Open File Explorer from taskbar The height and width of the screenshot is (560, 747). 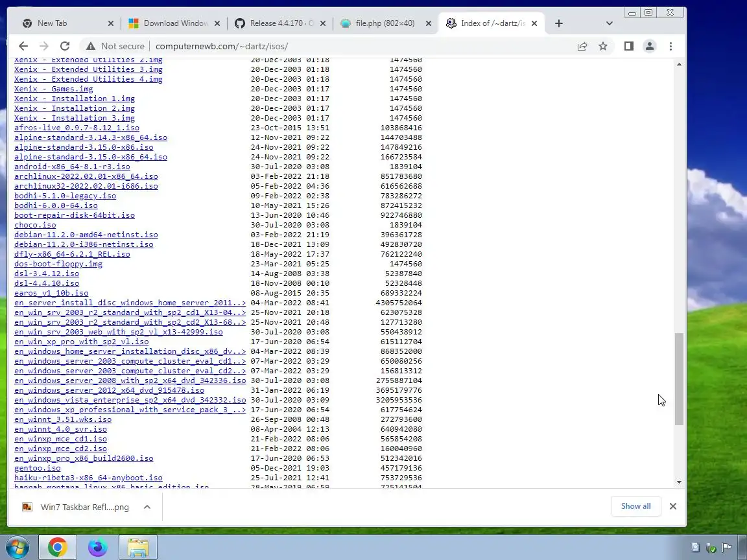[x=138, y=547]
